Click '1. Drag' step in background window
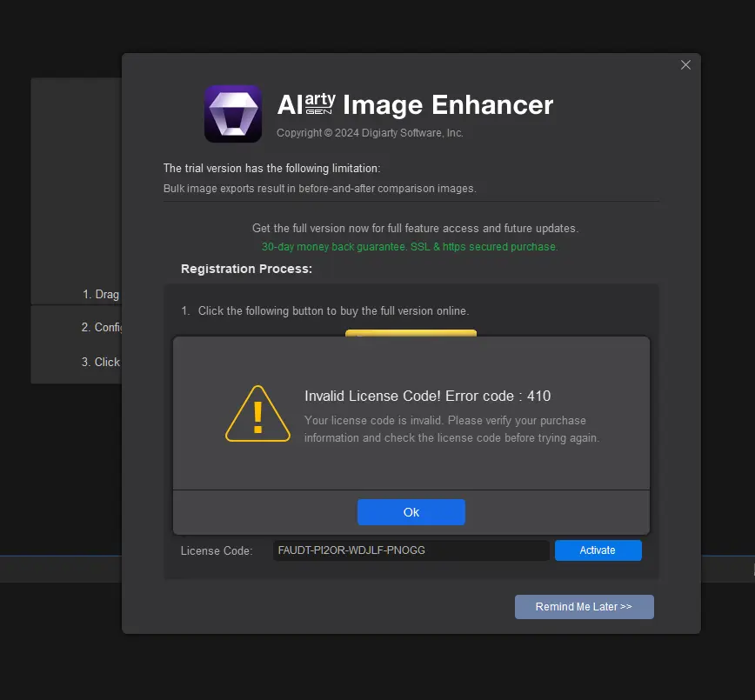The image size is (755, 700). [101, 294]
